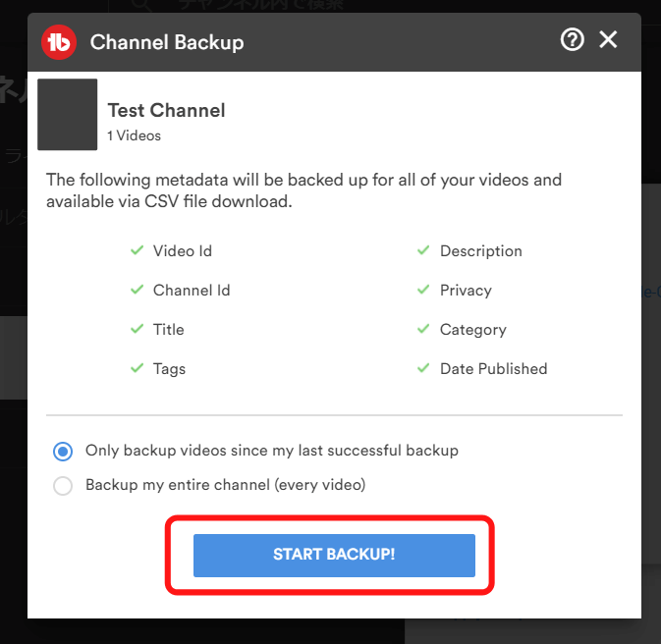The width and height of the screenshot is (661, 644).
Task: Open the help question mark icon
Action: [572, 40]
